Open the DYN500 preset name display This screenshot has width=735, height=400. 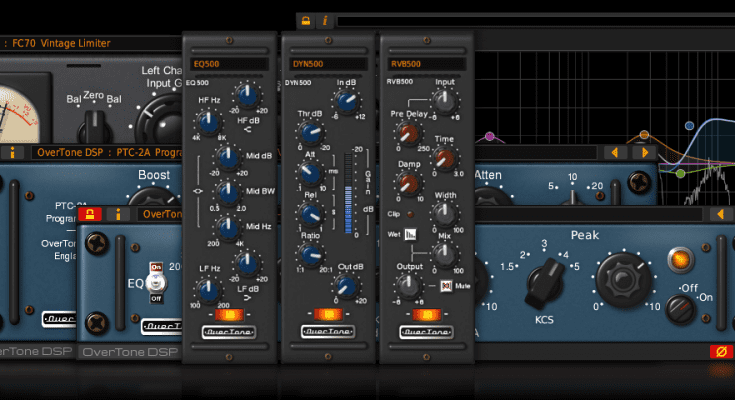coord(326,64)
